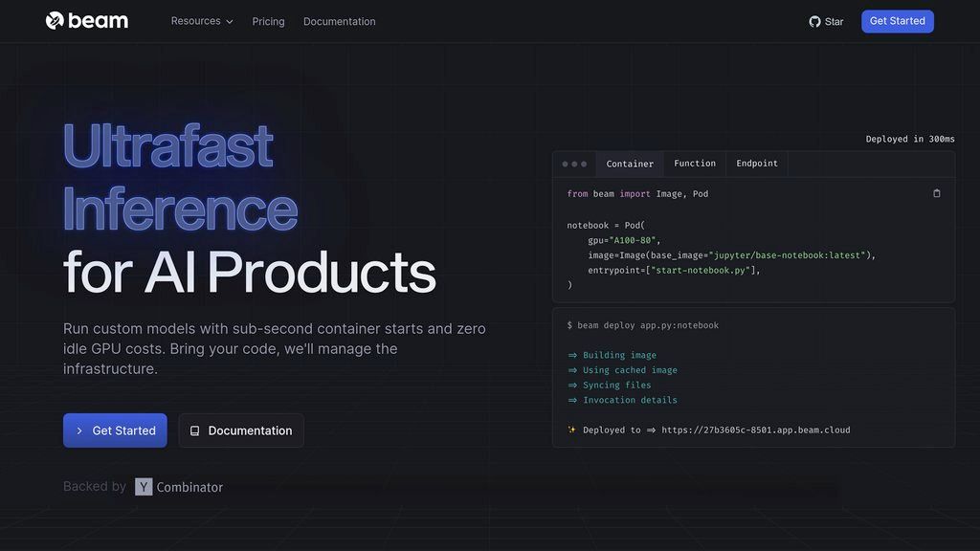The height and width of the screenshot is (551, 980).
Task: Click the "Deployed in 300ms" label
Action: click(910, 139)
